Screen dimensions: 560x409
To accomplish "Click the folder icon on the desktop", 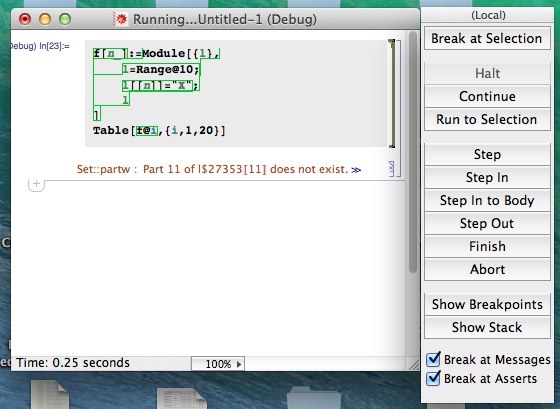I will (x=313, y=398).
